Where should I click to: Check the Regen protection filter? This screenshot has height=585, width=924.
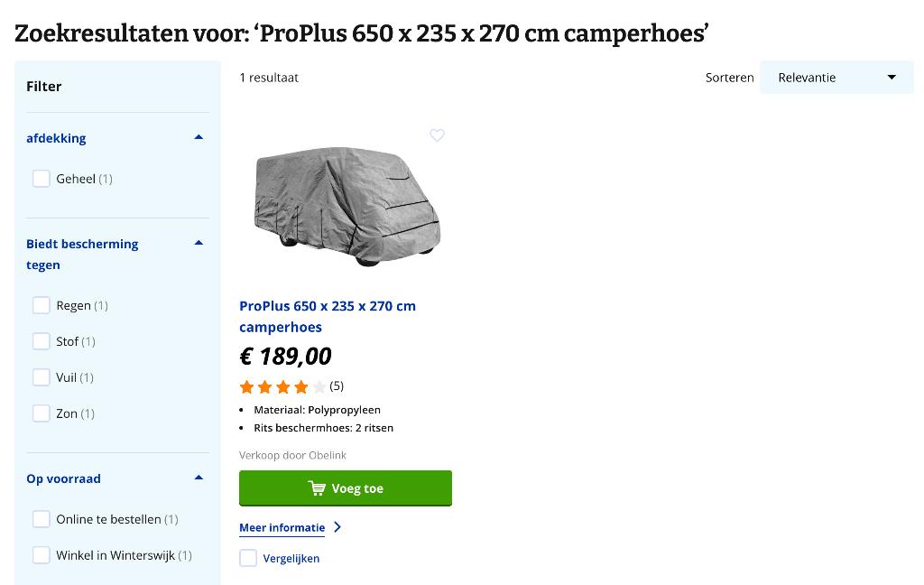[42, 305]
